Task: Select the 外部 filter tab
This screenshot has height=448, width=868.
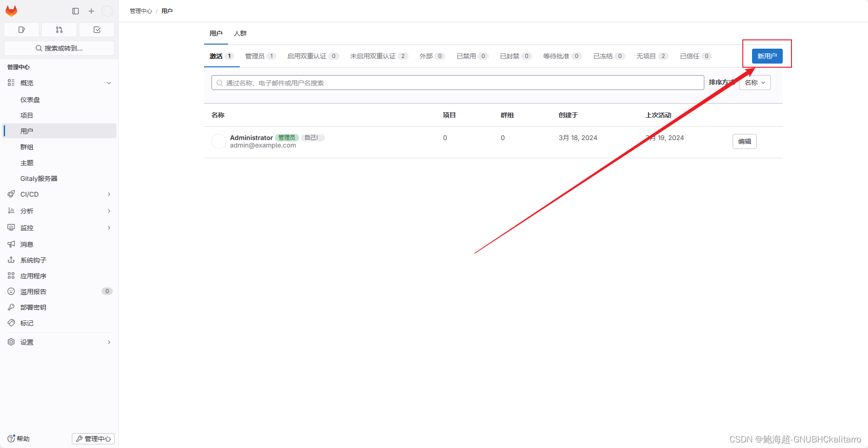Action: tap(432, 56)
